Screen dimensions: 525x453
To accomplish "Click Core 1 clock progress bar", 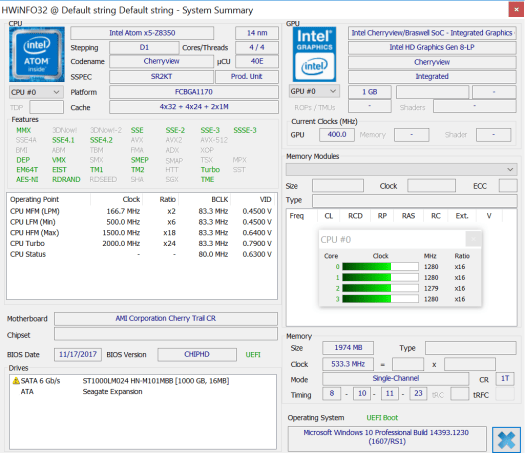I will pos(380,278).
